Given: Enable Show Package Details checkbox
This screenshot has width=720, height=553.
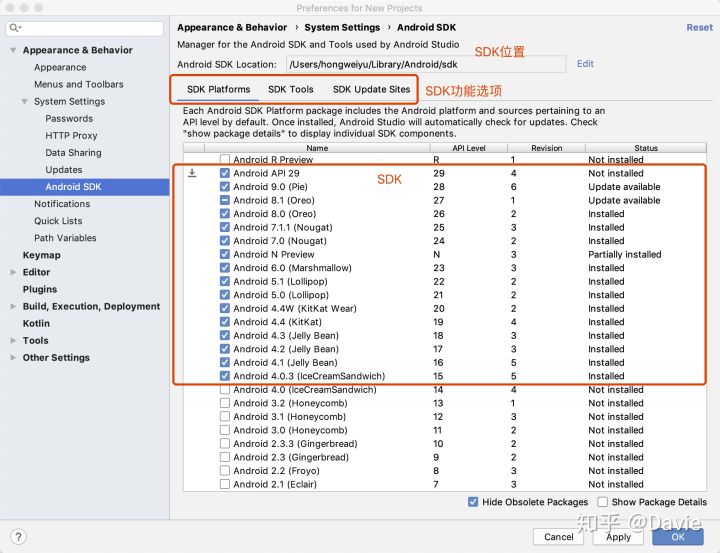Looking at the screenshot, I should pos(602,502).
